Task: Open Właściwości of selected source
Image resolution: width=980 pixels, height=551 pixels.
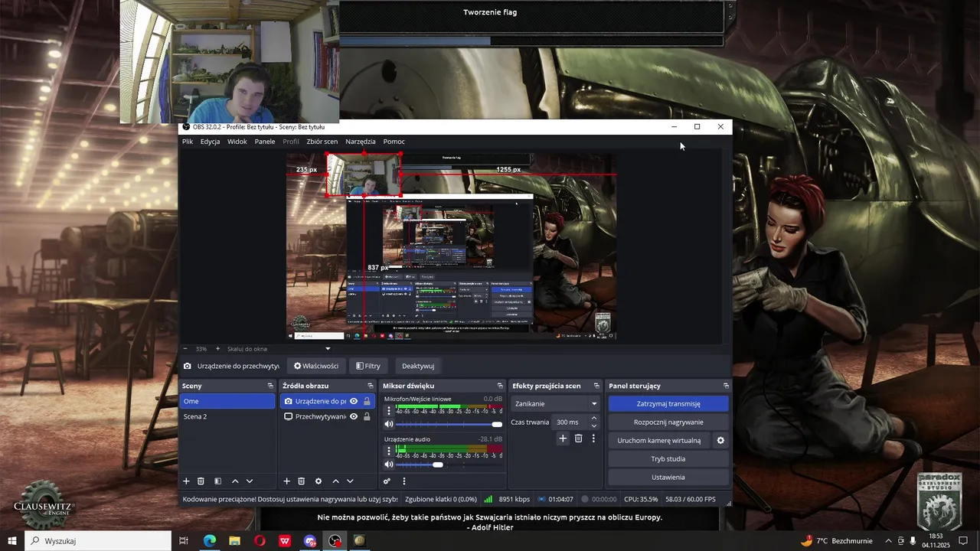Action: pyautogui.click(x=316, y=366)
